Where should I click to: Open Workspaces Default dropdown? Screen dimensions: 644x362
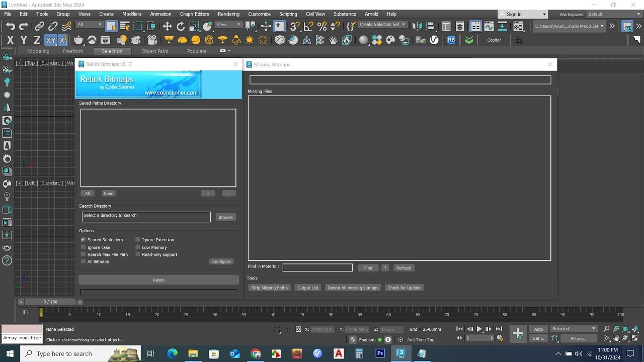pos(613,14)
